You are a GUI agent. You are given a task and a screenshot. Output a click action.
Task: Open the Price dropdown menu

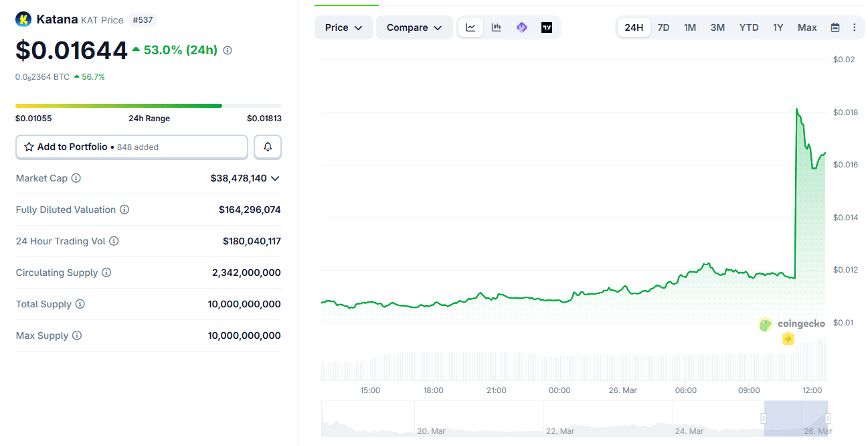[x=343, y=27]
